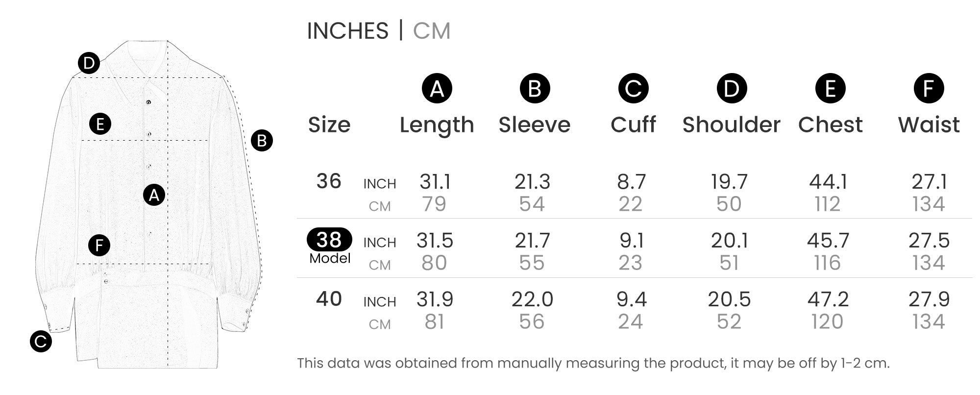Click the B marker beside the diagram sleeve
The width and height of the screenshot is (980, 395).
[262, 141]
